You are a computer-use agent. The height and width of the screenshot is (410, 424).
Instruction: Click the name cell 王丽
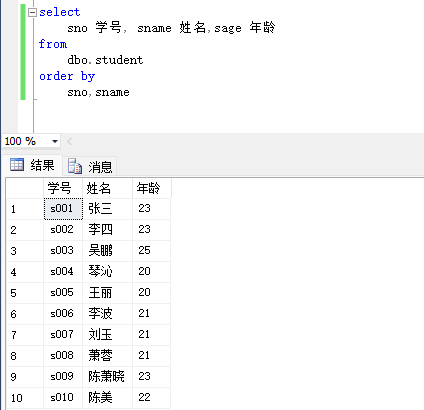click(107, 293)
